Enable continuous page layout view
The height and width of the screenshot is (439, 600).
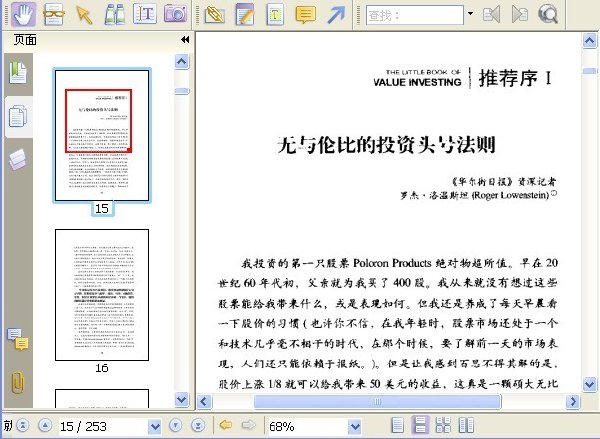click(x=420, y=425)
